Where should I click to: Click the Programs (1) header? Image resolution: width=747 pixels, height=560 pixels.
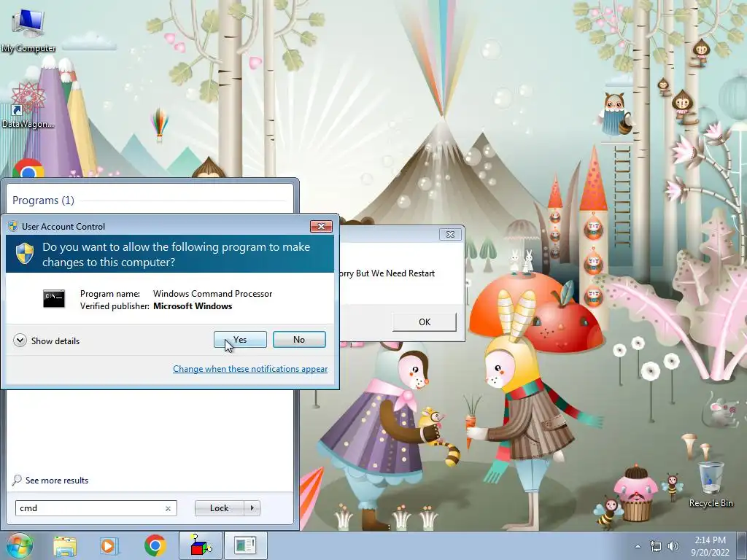[43, 201]
